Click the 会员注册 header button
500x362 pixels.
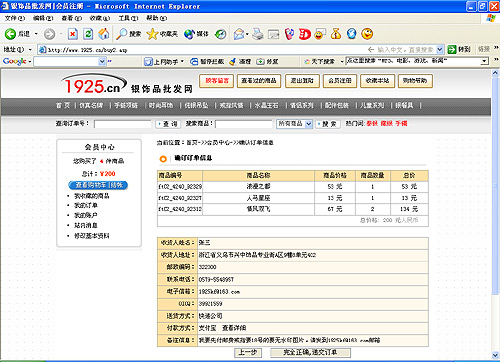pos(340,81)
